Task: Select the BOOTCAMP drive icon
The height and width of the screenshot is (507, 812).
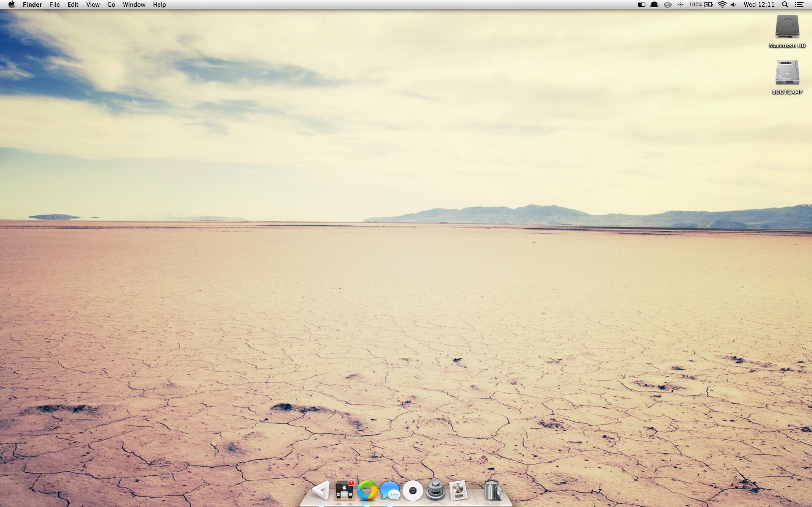Action: (x=787, y=73)
